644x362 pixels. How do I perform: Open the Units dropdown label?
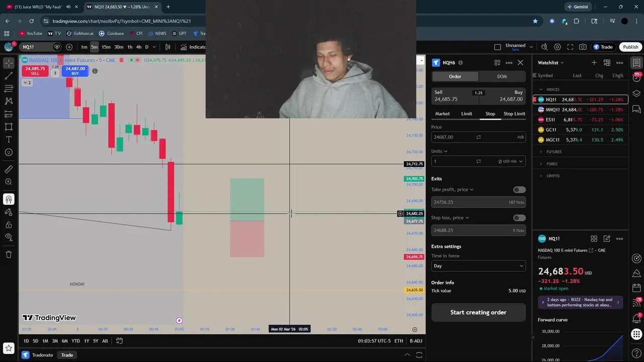click(x=439, y=151)
